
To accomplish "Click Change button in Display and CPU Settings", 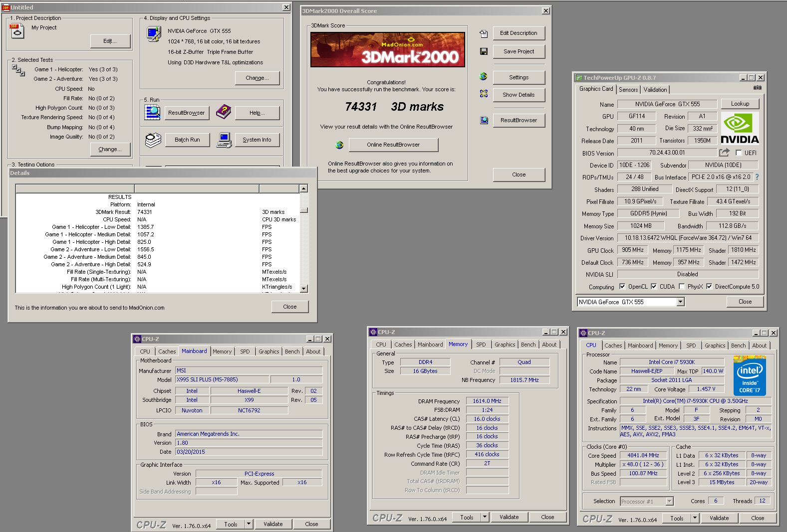I will [257, 78].
